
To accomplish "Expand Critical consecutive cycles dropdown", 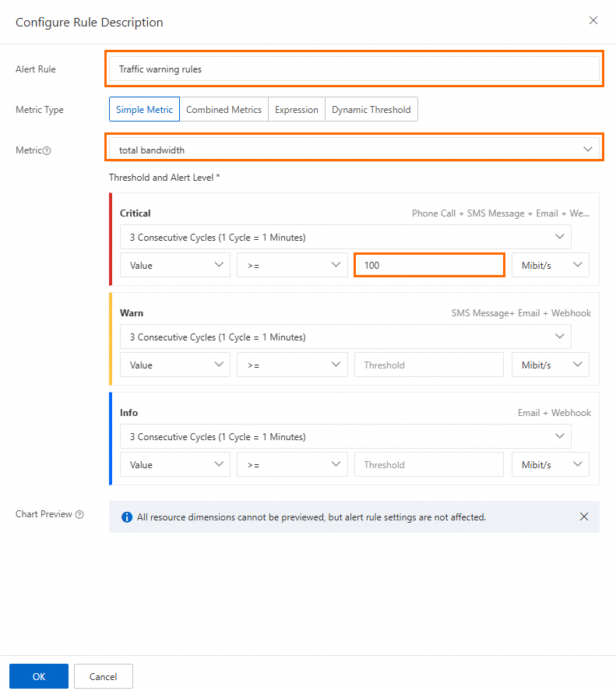I will click(345, 237).
